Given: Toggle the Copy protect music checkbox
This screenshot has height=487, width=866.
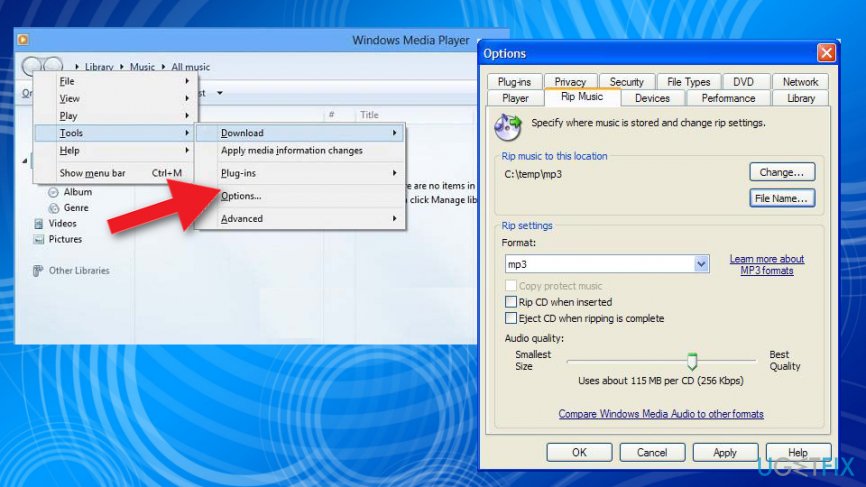Looking at the screenshot, I should pos(511,285).
